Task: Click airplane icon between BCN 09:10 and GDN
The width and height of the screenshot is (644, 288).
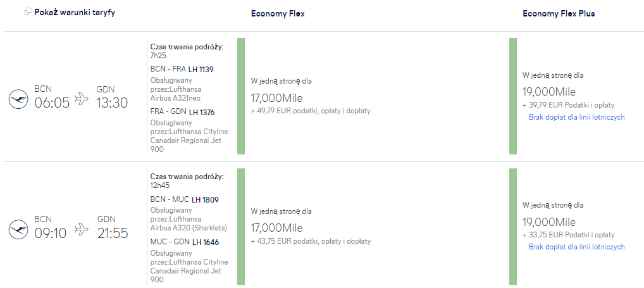Action: tap(82, 229)
